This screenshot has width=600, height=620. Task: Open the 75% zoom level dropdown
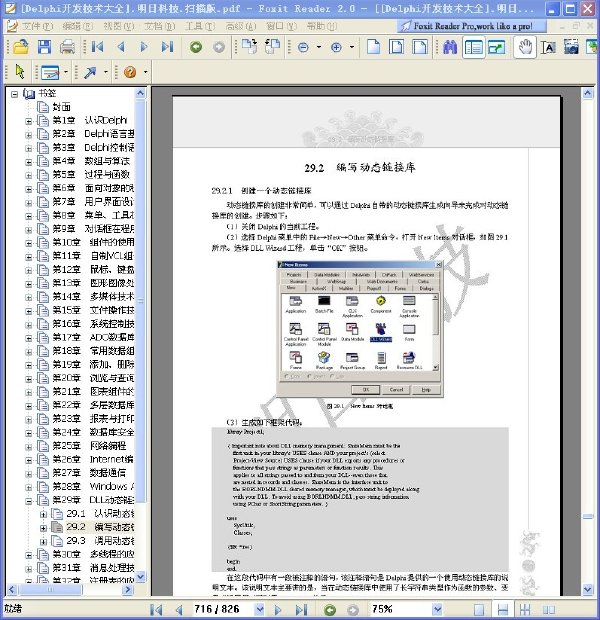[437, 609]
